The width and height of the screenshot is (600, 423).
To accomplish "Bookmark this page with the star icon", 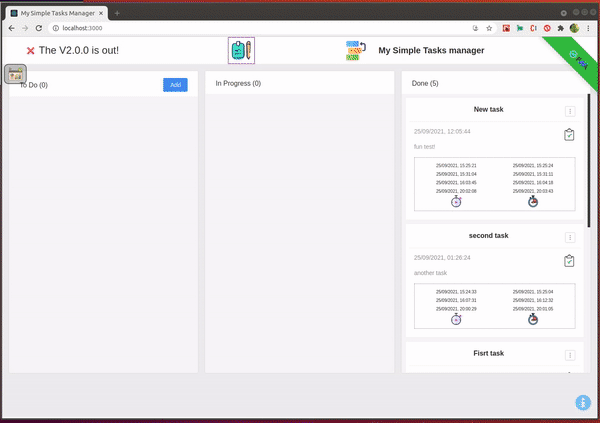I will point(489,28).
